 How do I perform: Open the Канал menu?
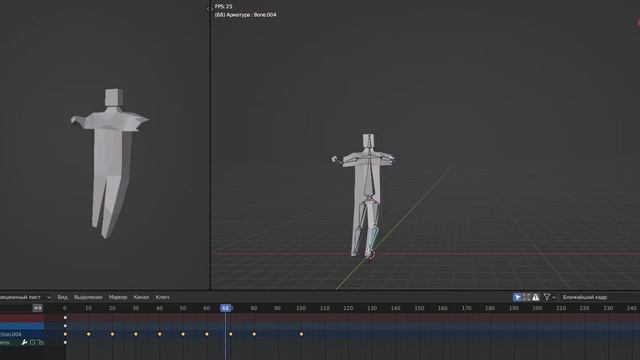[141, 297]
